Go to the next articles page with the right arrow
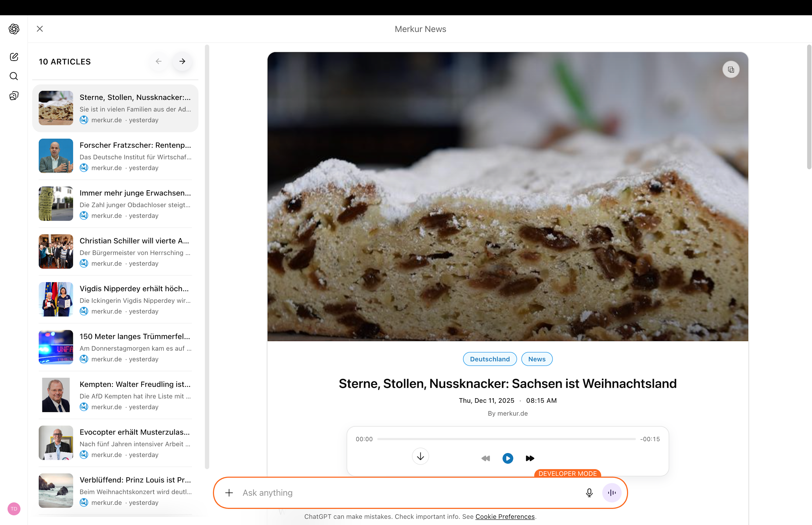Image resolution: width=812 pixels, height=525 pixels. click(182, 61)
